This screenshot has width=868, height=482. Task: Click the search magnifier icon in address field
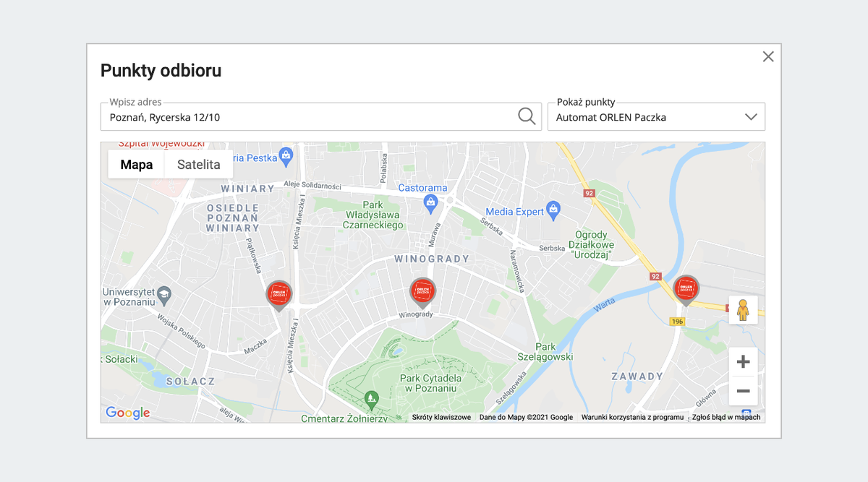[527, 116]
